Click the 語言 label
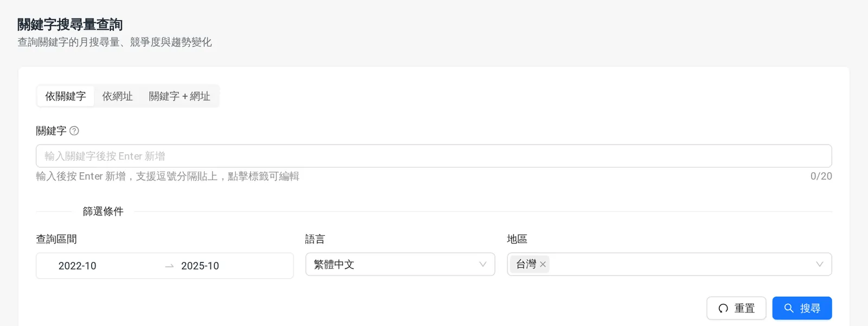Screen dimensions: 868x326 [315, 239]
